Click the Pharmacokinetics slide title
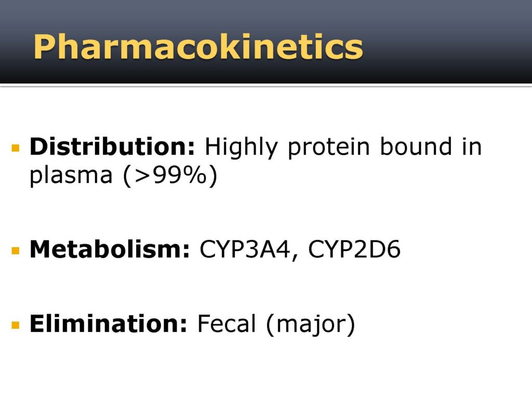 tap(198, 46)
